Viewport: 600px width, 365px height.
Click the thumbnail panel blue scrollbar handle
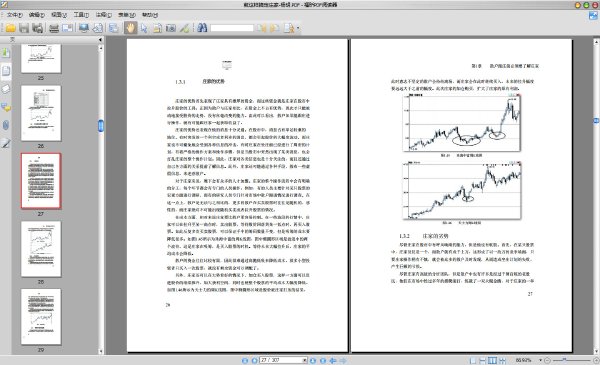click(x=101, y=125)
